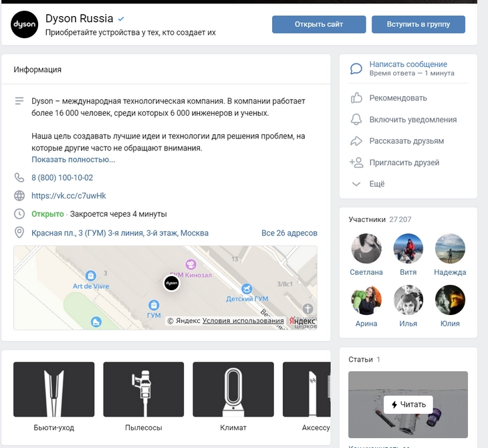Select Рекомендовать menu entry

tap(398, 98)
